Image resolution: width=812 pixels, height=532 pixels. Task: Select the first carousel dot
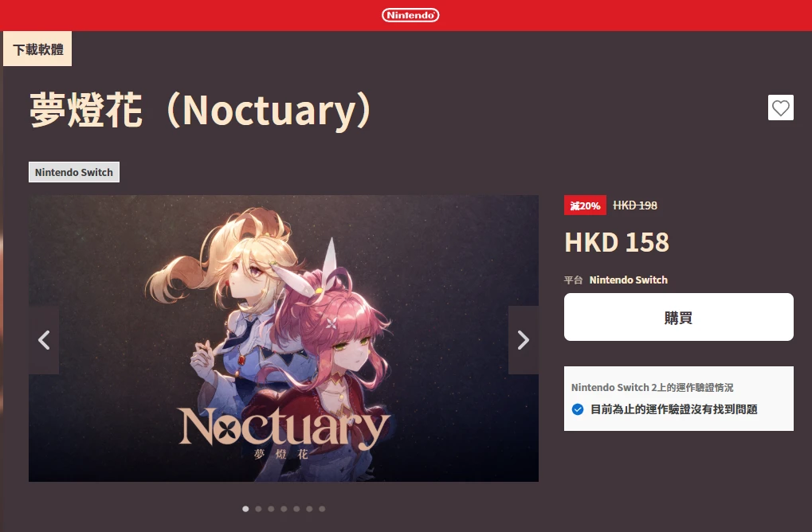click(x=245, y=509)
